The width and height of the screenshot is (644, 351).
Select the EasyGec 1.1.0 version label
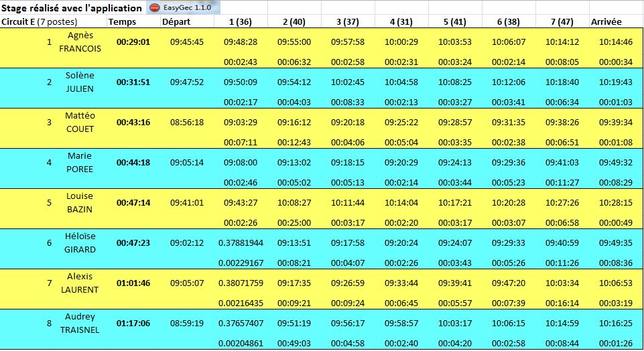click(x=187, y=8)
